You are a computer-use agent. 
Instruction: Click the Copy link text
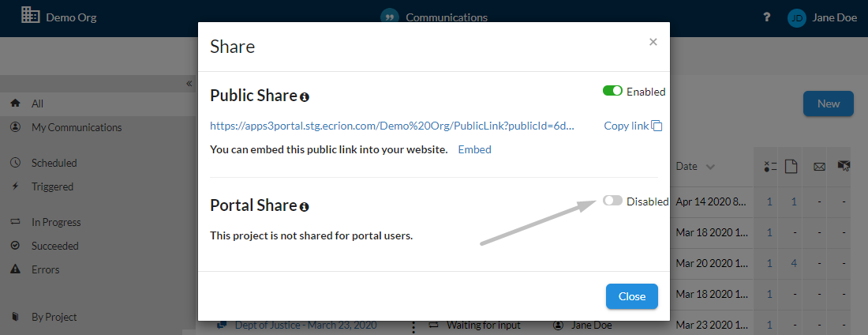(626, 126)
